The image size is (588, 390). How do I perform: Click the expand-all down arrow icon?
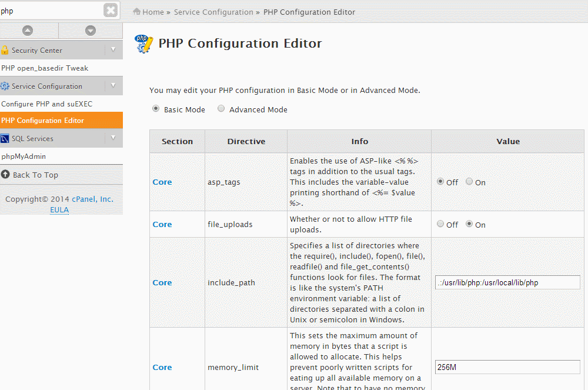pyautogui.click(x=91, y=31)
